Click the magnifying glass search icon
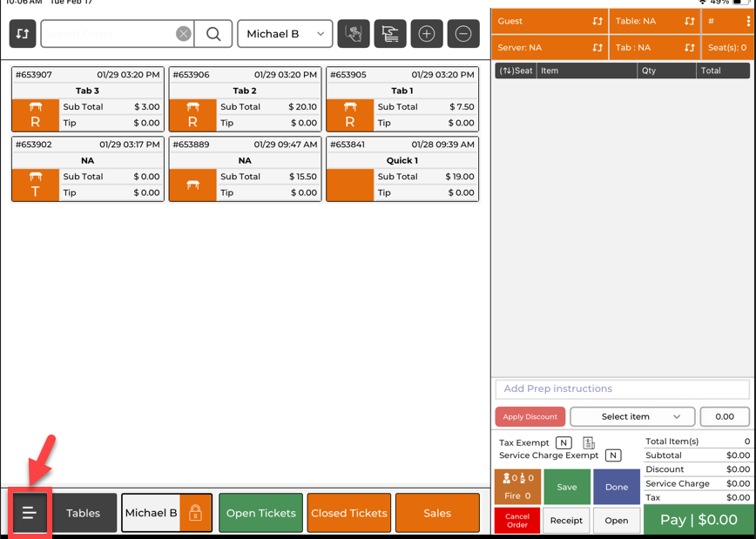Screen dimensions: 756x539 pyautogui.click(x=213, y=34)
